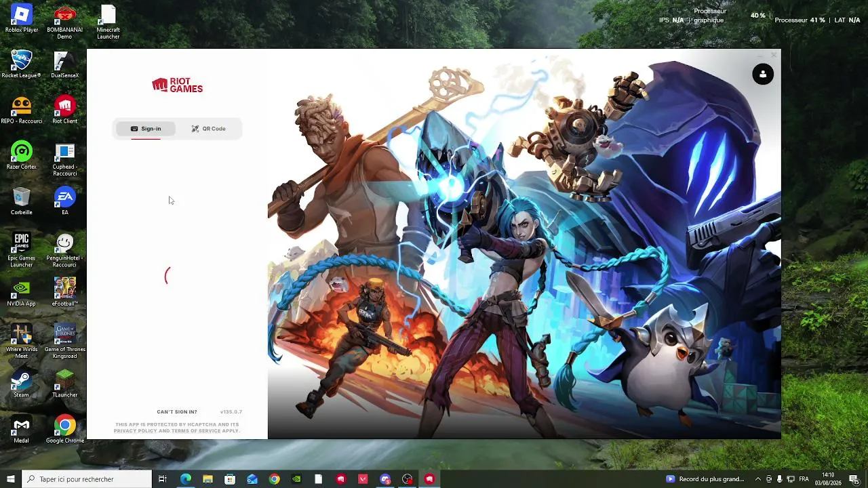Focus the 'Taper ici pour rechercher' search box
This screenshot has width=868, height=488.
87,479
